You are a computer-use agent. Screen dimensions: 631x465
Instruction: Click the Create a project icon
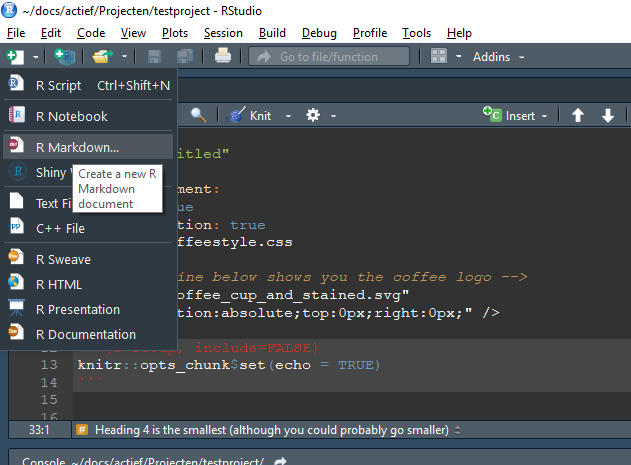click(x=65, y=56)
